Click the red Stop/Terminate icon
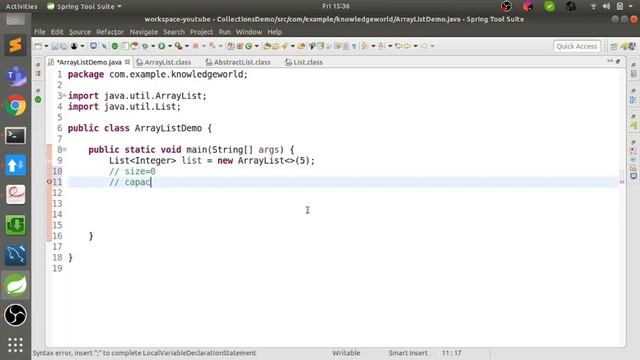 196,46
